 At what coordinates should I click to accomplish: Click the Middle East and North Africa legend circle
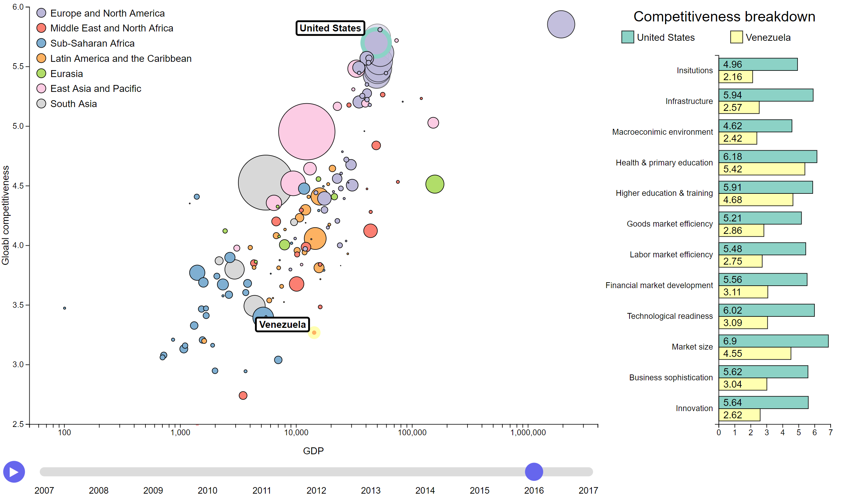(41, 28)
